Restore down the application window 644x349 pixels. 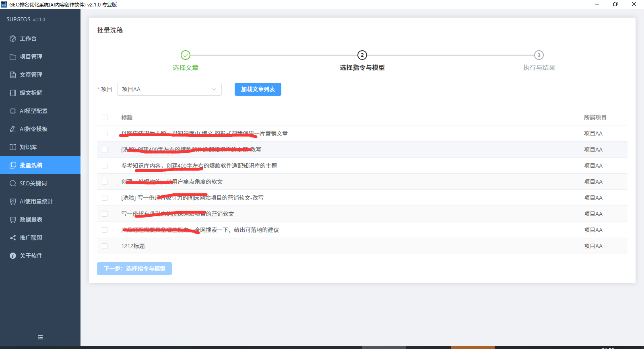[x=615, y=4]
